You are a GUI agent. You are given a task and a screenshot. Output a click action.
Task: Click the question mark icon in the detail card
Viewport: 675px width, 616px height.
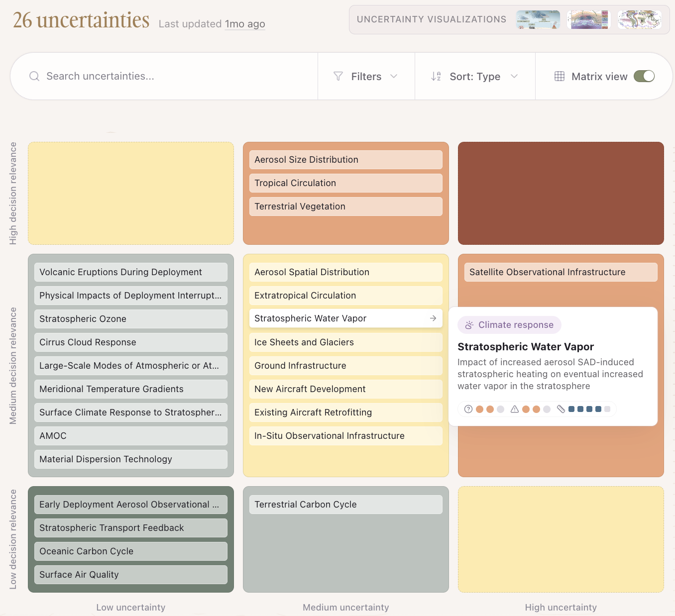(x=468, y=409)
